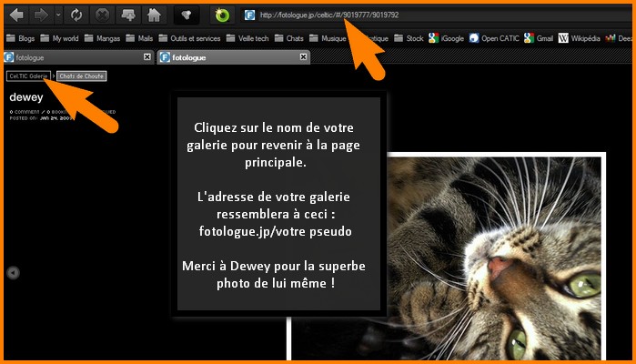
Task: Open the My world bookmark folder
Action: point(60,38)
